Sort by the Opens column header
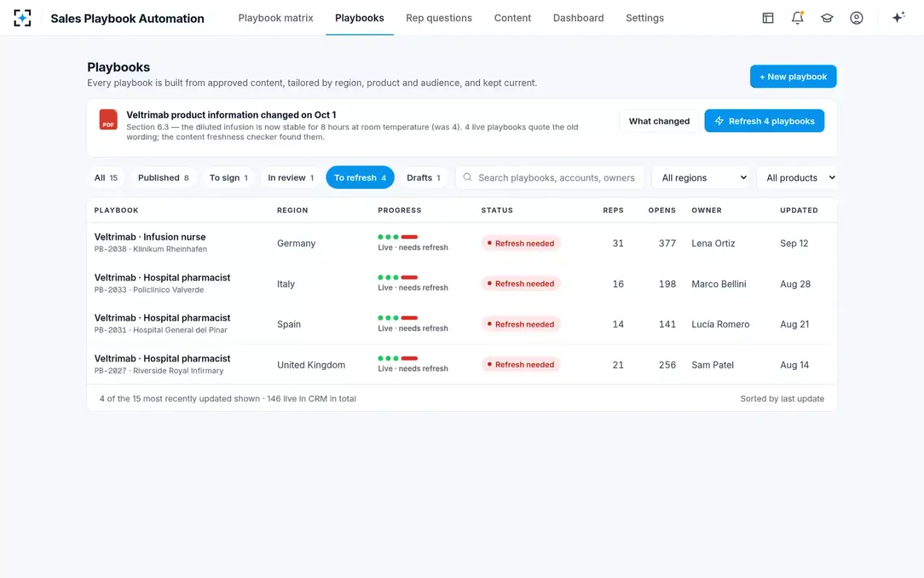 tap(662, 210)
